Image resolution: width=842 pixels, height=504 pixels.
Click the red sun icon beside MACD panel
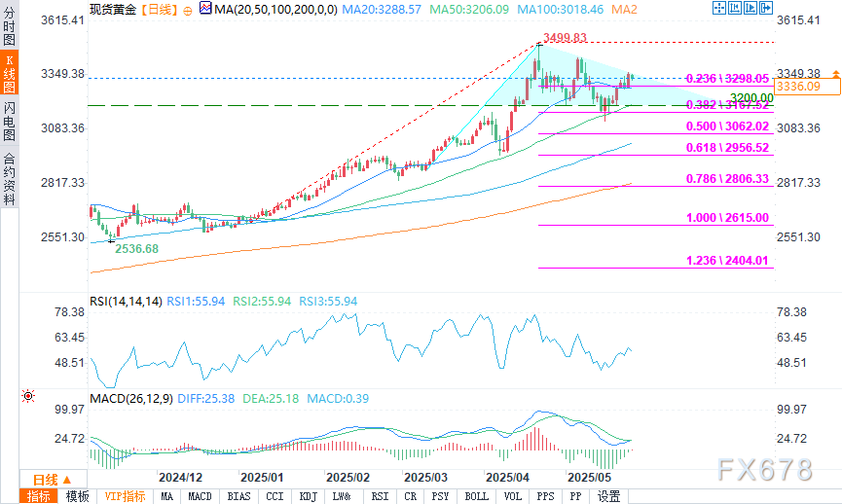pyautogui.click(x=28, y=396)
